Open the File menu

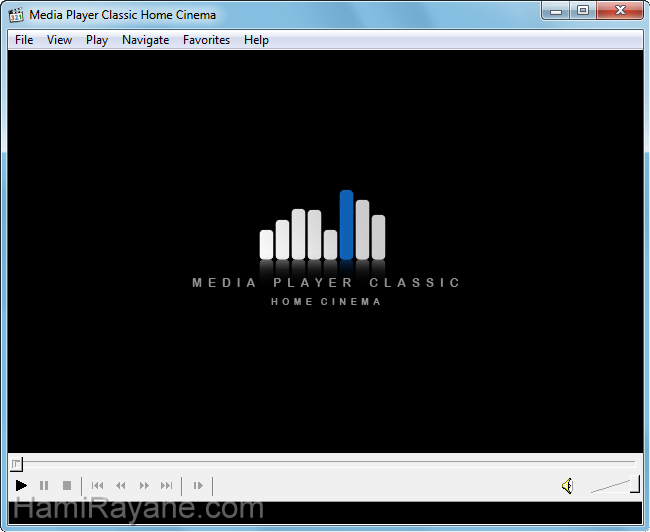click(24, 40)
